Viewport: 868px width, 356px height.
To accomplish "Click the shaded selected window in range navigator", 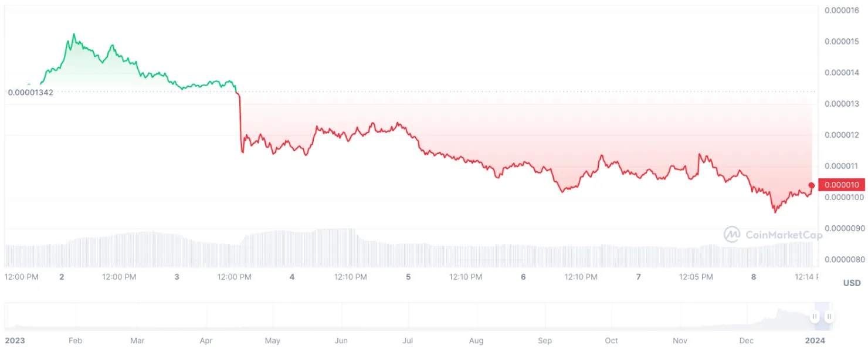I will (822, 317).
